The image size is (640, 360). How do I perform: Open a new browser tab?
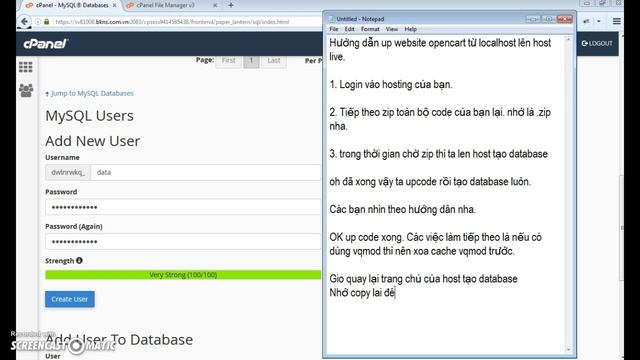231,5
